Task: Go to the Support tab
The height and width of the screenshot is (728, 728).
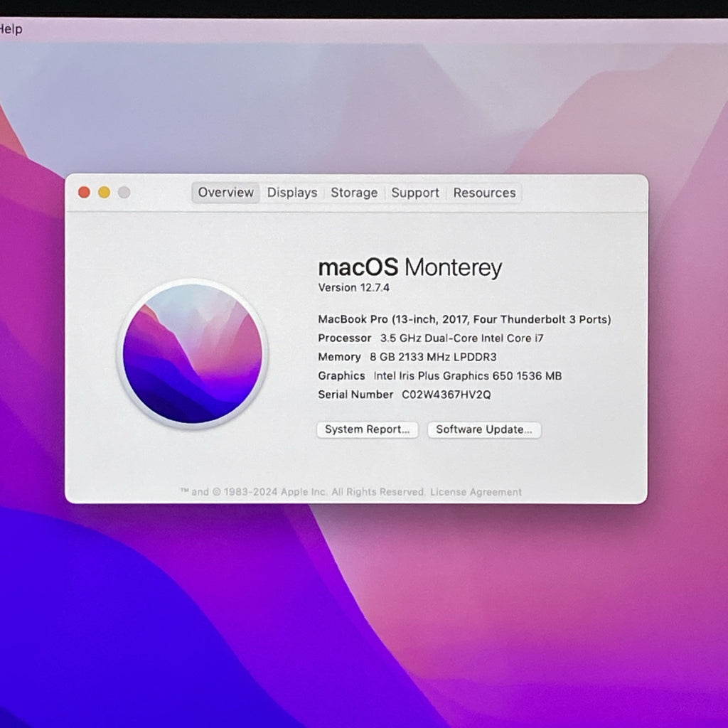Action: 415,193
